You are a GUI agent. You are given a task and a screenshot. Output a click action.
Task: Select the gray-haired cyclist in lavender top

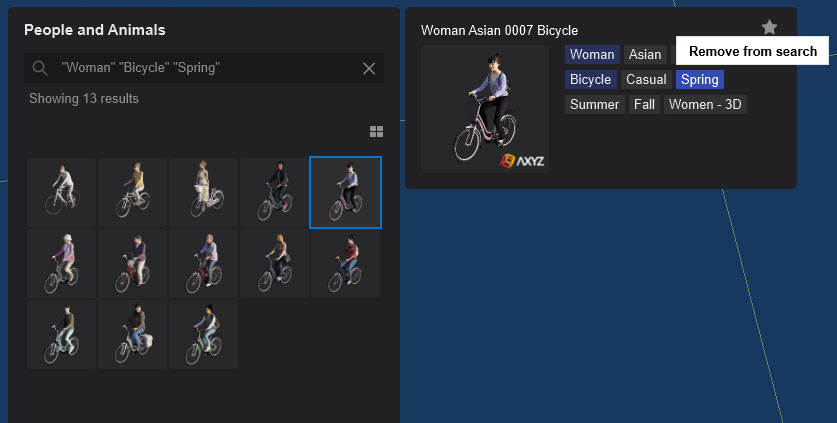[x=204, y=263]
